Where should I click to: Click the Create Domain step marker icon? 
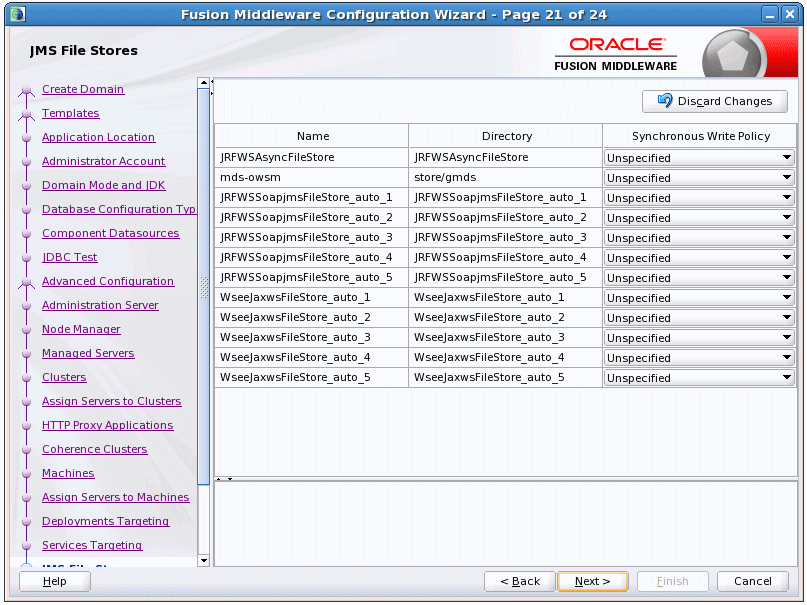click(26, 92)
